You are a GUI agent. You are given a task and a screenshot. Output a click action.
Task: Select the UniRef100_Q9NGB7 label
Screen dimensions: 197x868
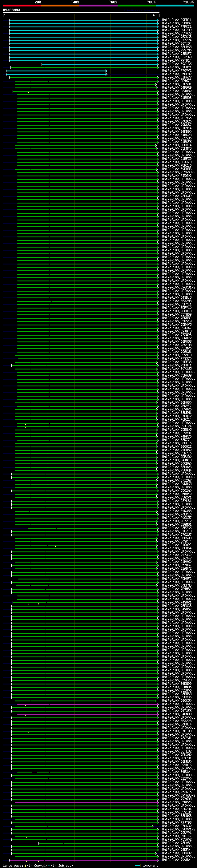coord(176,125)
